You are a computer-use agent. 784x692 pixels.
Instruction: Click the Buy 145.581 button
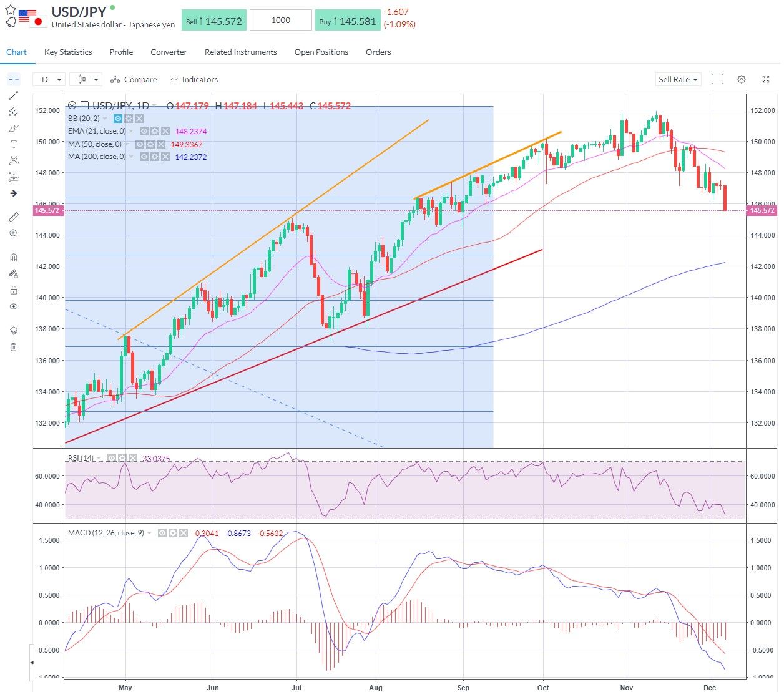tap(348, 19)
